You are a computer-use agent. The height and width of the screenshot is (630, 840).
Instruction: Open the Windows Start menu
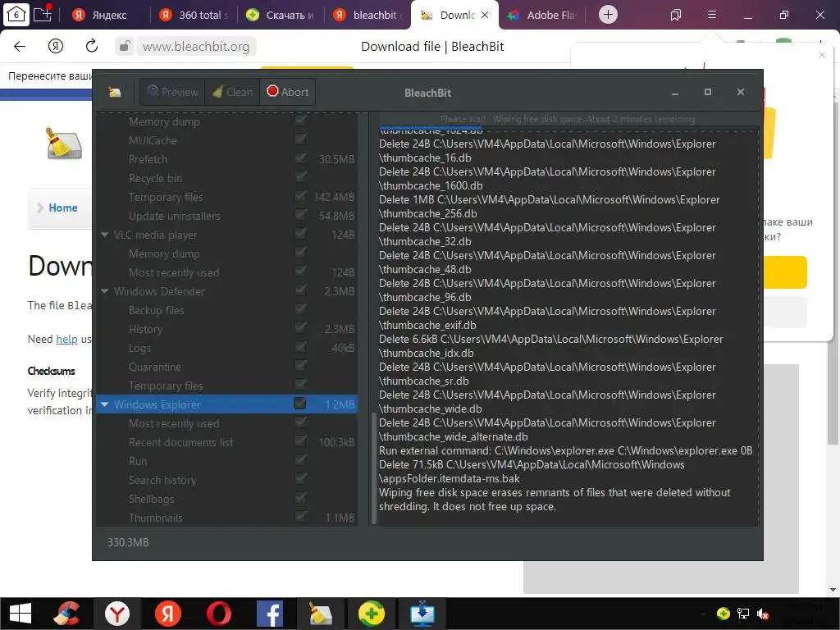pos(21,614)
